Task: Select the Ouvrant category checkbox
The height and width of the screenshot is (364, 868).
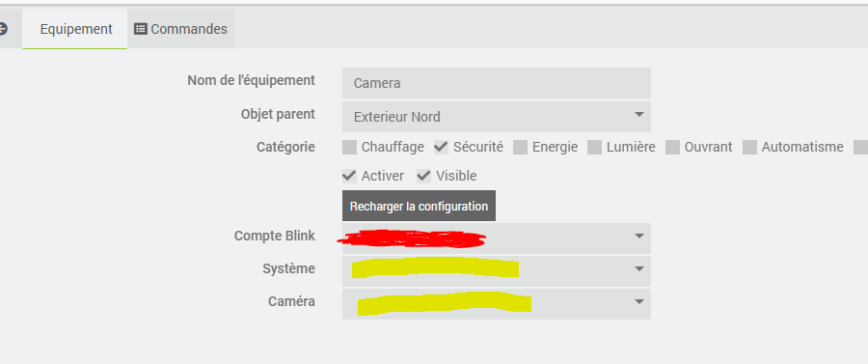Action: coord(672,148)
